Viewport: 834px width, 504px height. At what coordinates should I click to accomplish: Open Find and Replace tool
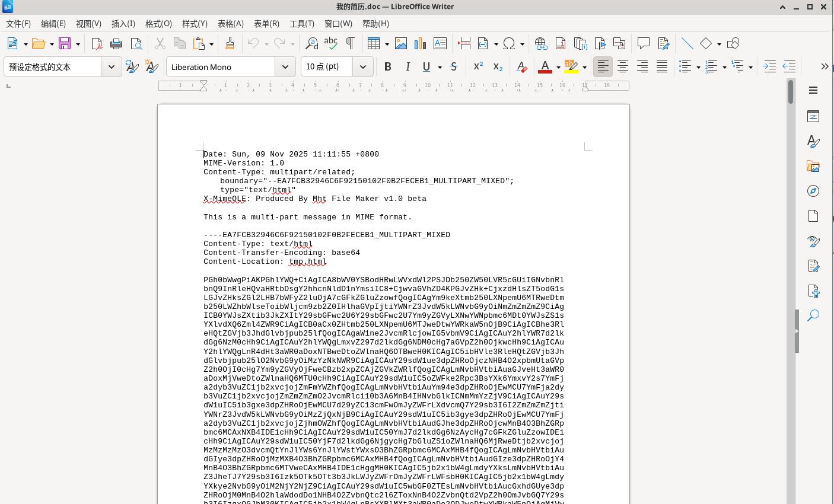311,44
